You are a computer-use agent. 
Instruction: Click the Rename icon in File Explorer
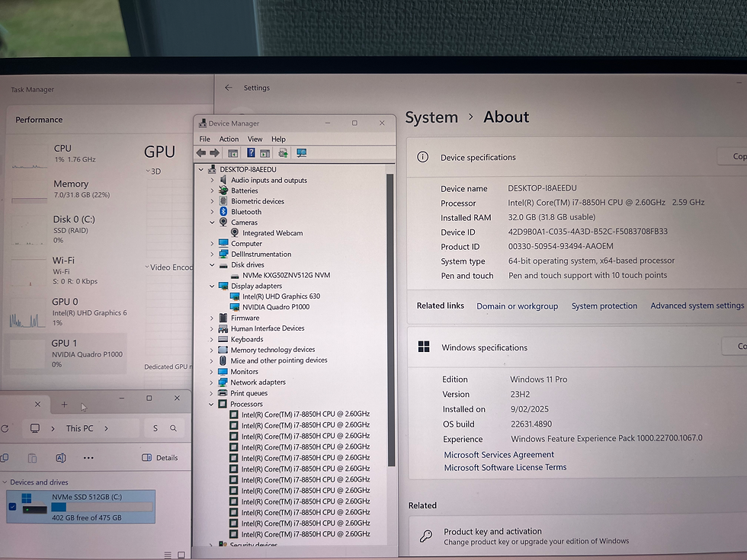click(61, 458)
